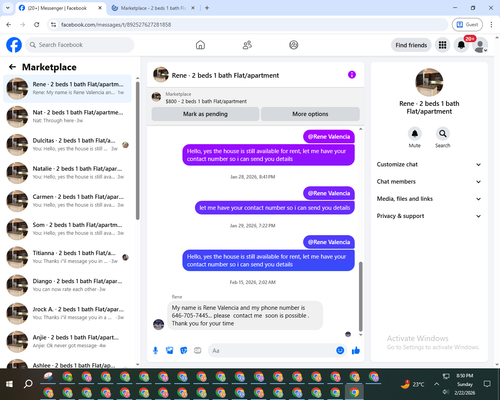Open Carmen conversation
This screenshot has width=500, height=400.
coord(68,201)
